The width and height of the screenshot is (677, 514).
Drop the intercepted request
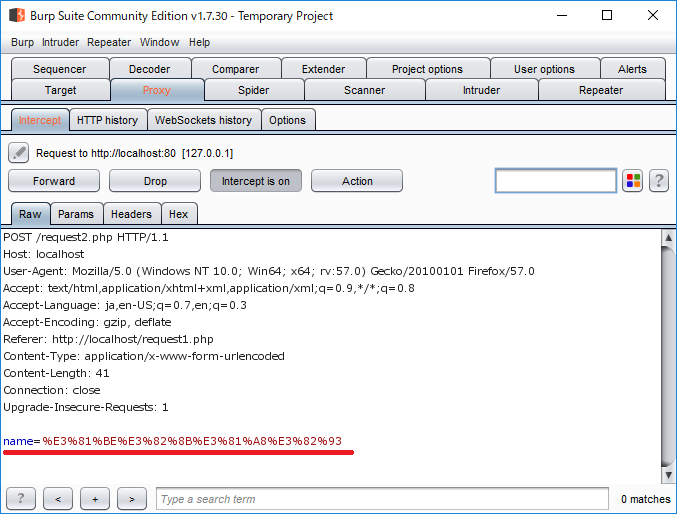coord(155,181)
